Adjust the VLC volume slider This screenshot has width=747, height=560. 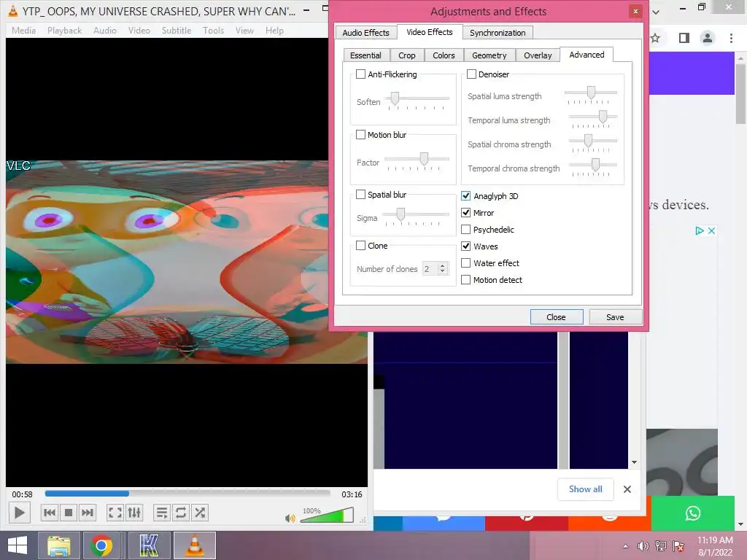pos(327,515)
